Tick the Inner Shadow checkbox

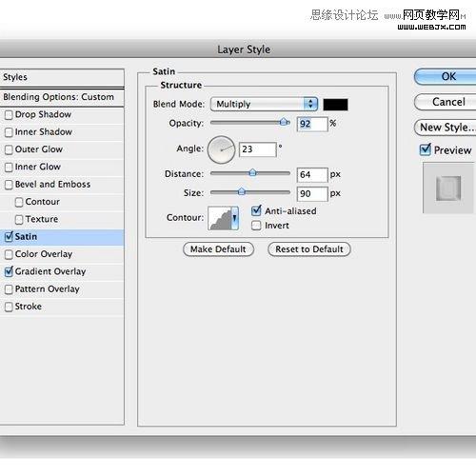(9, 132)
